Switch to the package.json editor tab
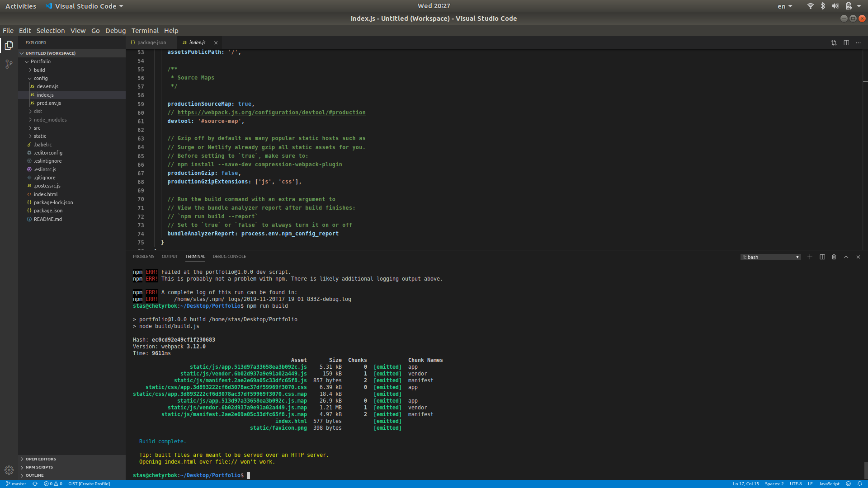 (151, 43)
